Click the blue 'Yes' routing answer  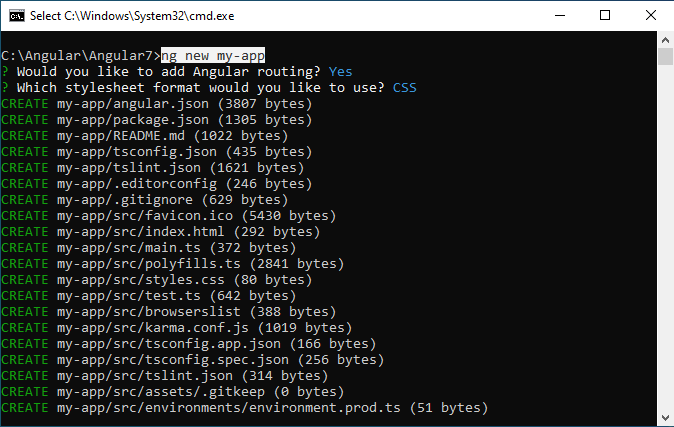[x=340, y=71]
